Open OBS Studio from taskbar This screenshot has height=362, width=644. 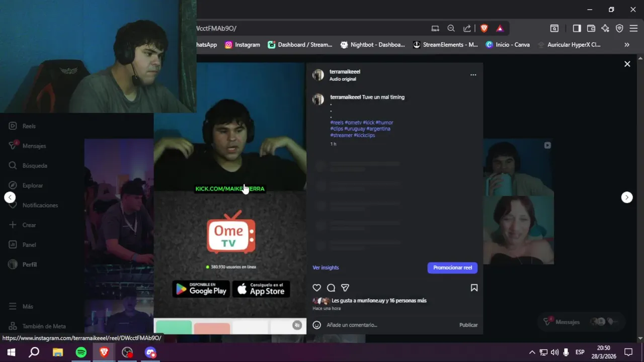[127, 352]
